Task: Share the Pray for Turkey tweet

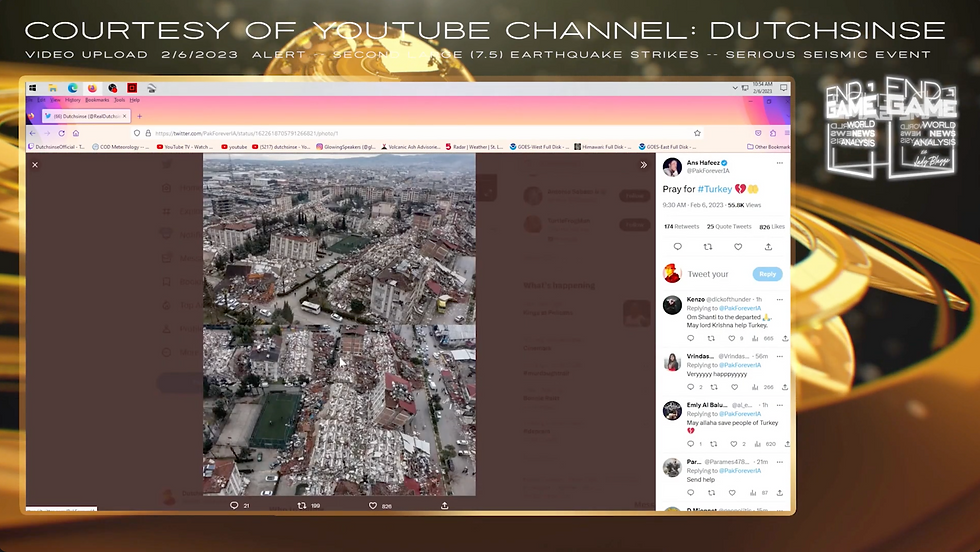Action: pos(768,246)
